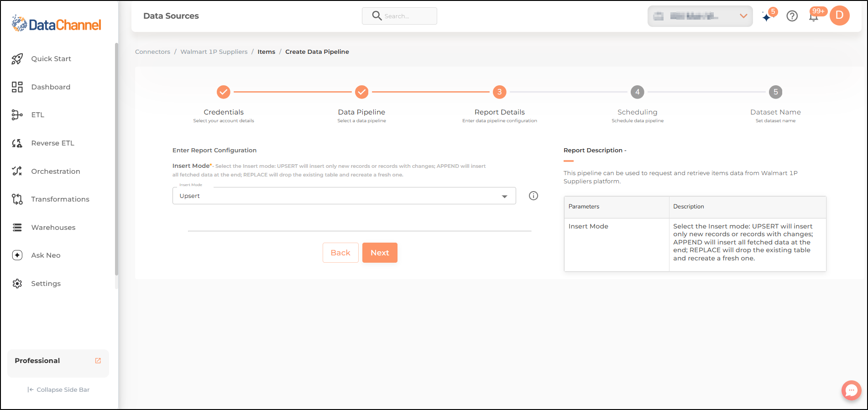Screen dimensions: 868x410
Task: Open the Ask Neo sparkle icon
Action: [17, 255]
